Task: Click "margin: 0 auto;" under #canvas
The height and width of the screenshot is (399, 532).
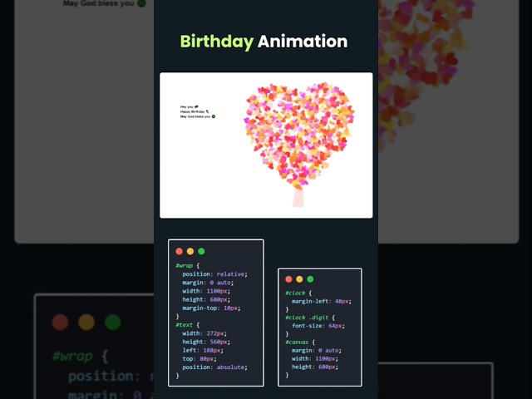Action: 317,350
